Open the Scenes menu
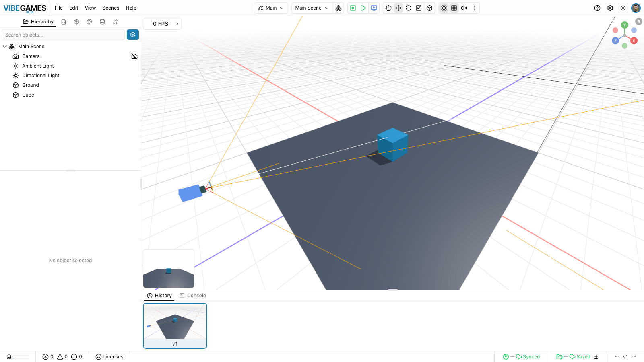This screenshot has width=644, height=362. (111, 8)
